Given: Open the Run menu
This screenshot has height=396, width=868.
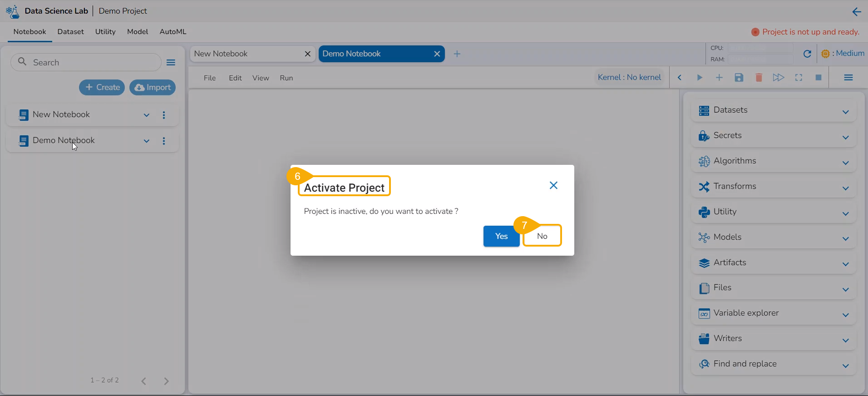Looking at the screenshot, I should pyautogui.click(x=286, y=78).
